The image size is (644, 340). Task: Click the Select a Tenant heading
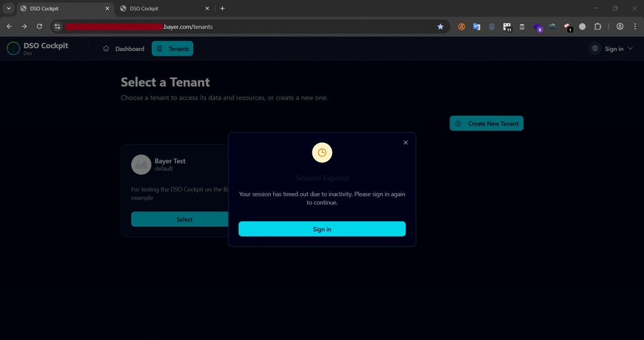(x=165, y=82)
